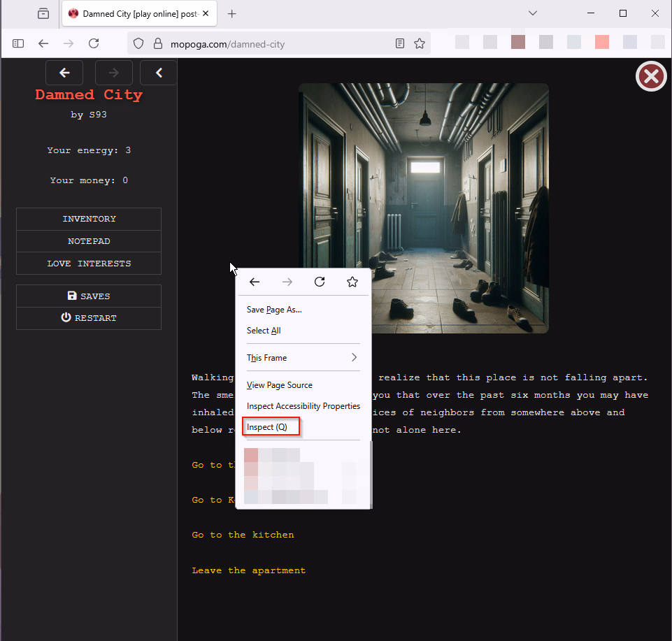The height and width of the screenshot is (641, 672).
Task: Collapse the sidebar with the chevron button
Action: tap(159, 73)
